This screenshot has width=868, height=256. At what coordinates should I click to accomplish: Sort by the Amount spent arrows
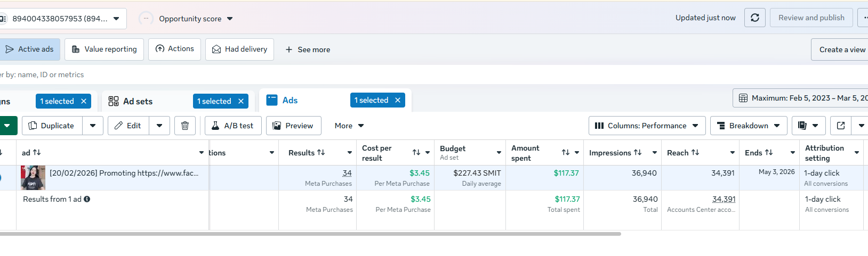point(566,153)
